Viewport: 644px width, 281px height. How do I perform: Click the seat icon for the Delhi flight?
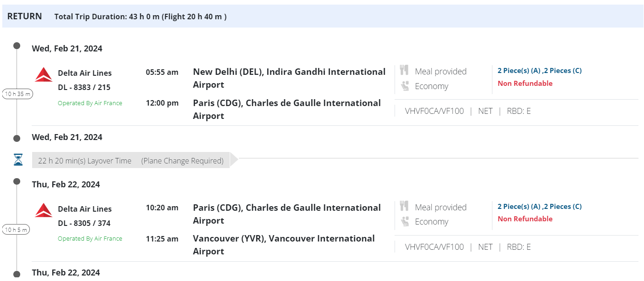point(405,85)
